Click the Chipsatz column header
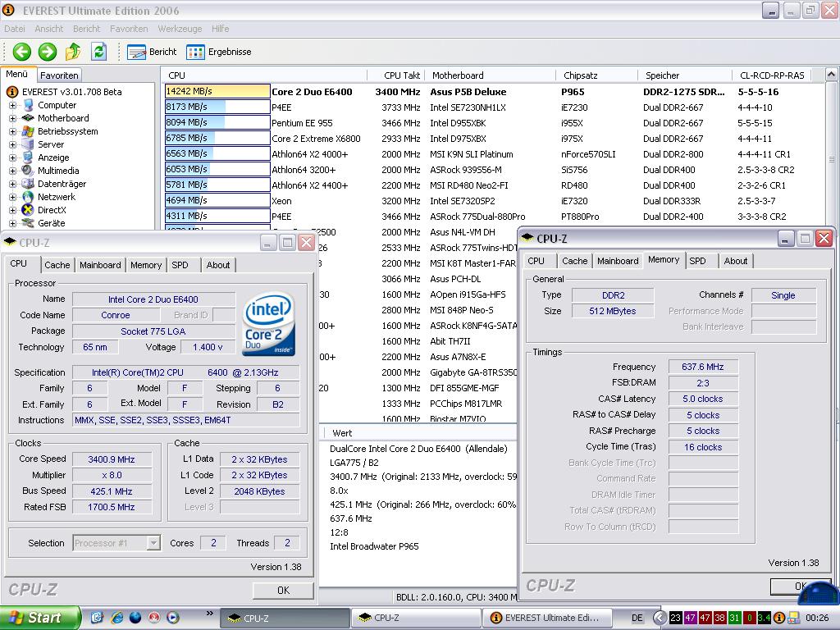The image size is (840, 630). [581, 75]
